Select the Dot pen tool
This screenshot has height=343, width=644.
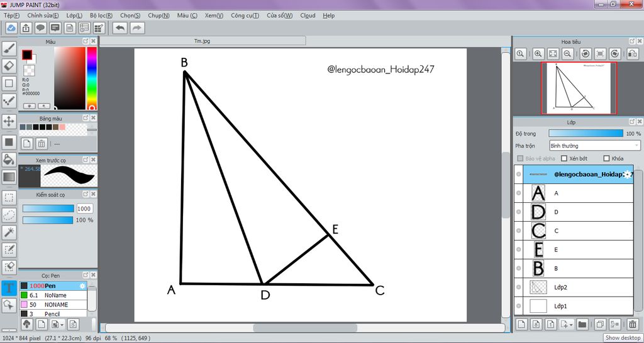click(x=9, y=101)
